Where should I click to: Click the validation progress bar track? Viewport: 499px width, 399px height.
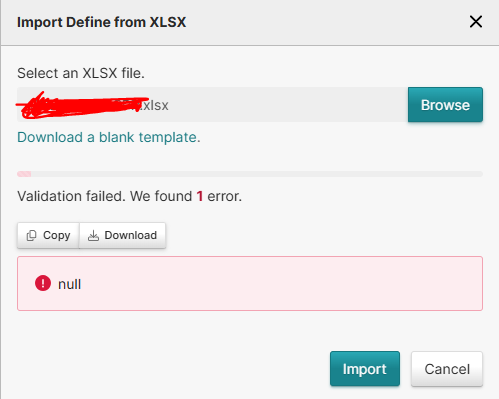click(250, 174)
